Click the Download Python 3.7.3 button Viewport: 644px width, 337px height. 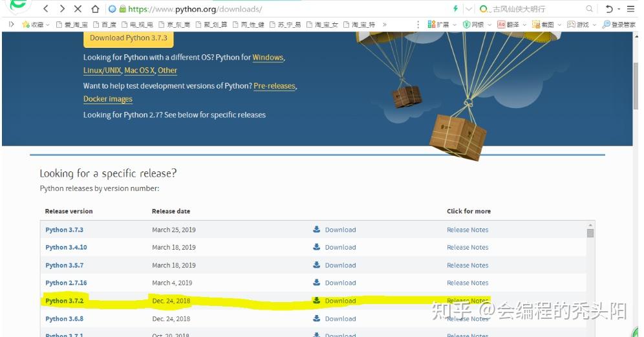129,38
